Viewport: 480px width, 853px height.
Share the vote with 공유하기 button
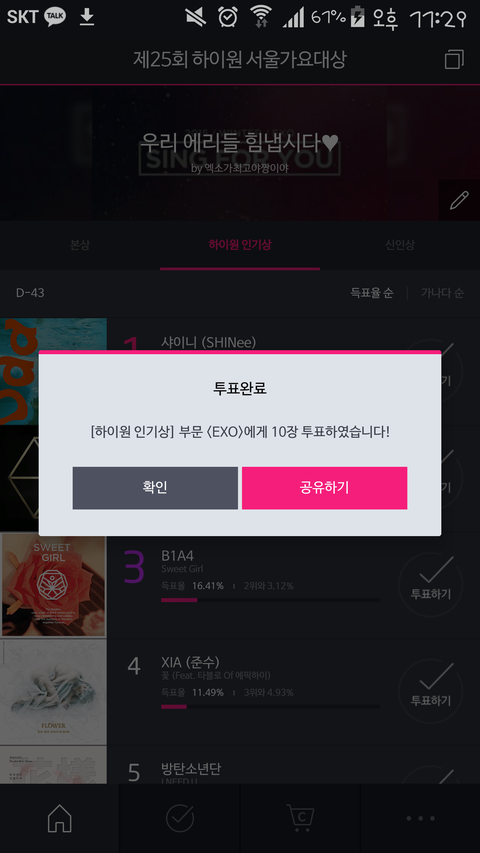(x=324, y=488)
